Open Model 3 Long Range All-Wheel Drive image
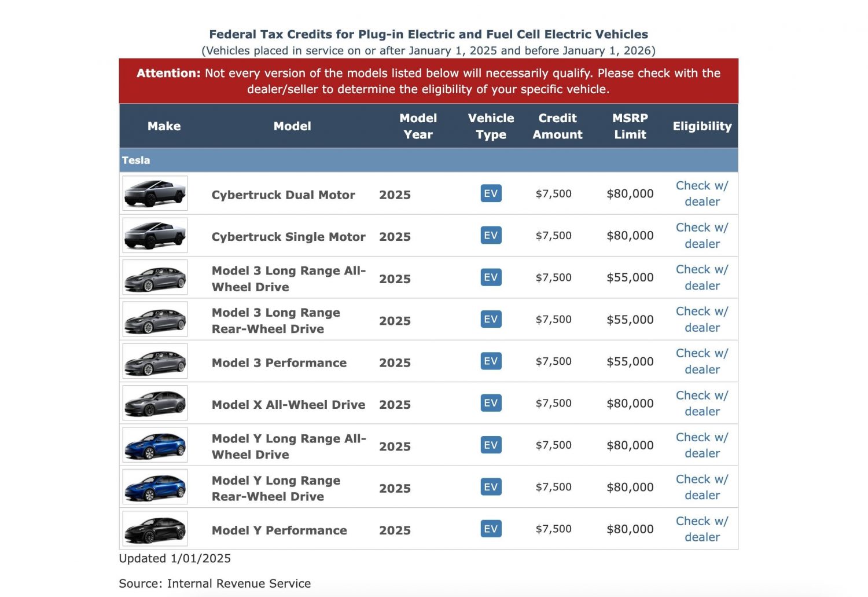Viewport: 868px width, 597px height. tap(155, 277)
